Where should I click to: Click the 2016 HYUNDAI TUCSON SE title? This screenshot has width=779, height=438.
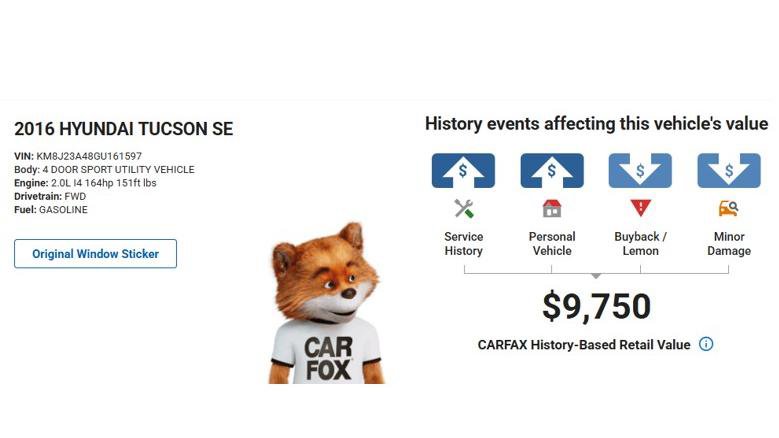[x=123, y=129]
